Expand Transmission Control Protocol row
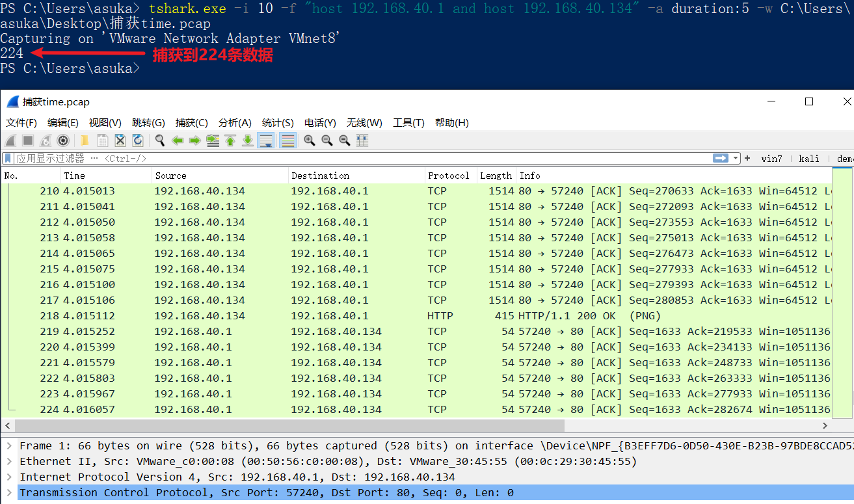The image size is (854, 504). coord(9,493)
